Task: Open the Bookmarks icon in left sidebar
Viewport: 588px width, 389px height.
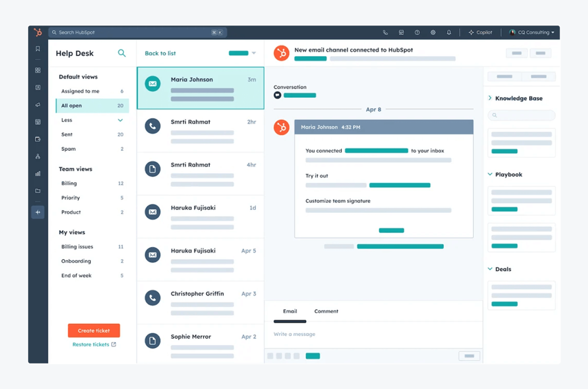Action: click(x=38, y=49)
